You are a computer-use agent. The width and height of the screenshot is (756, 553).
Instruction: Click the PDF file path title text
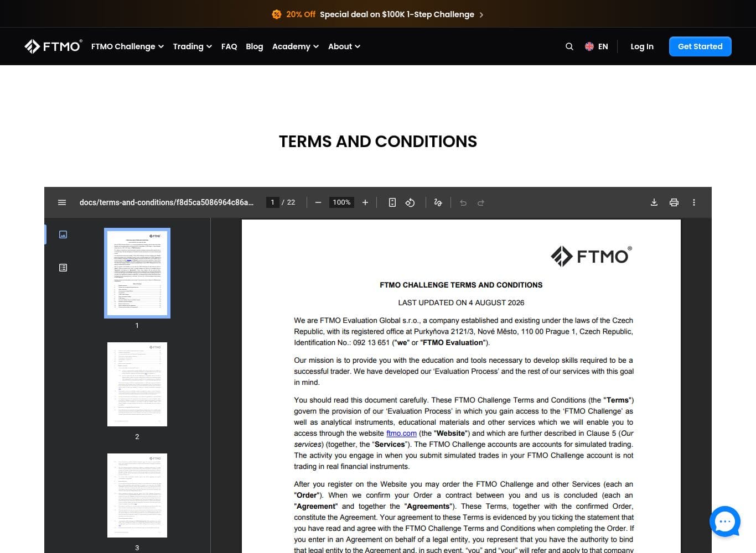click(167, 202)
